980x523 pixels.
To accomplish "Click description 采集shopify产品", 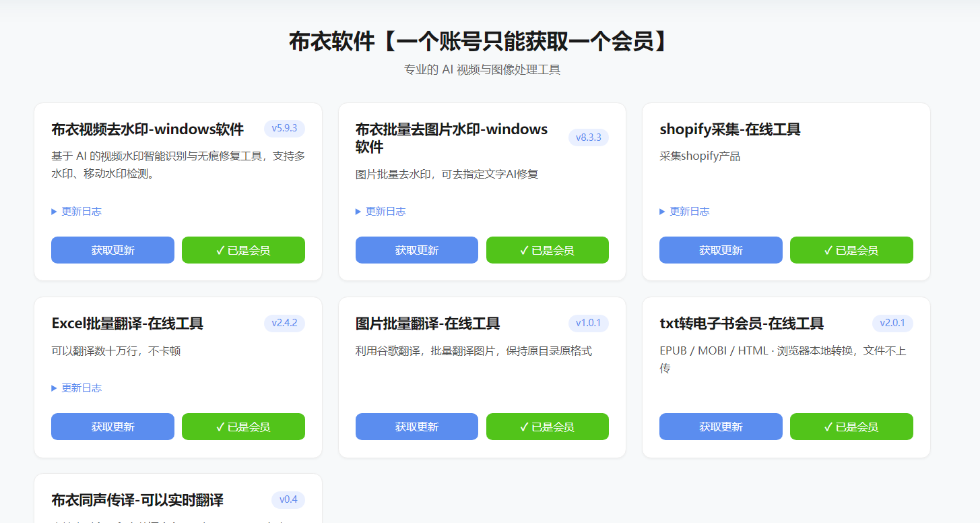I will 700,156.
